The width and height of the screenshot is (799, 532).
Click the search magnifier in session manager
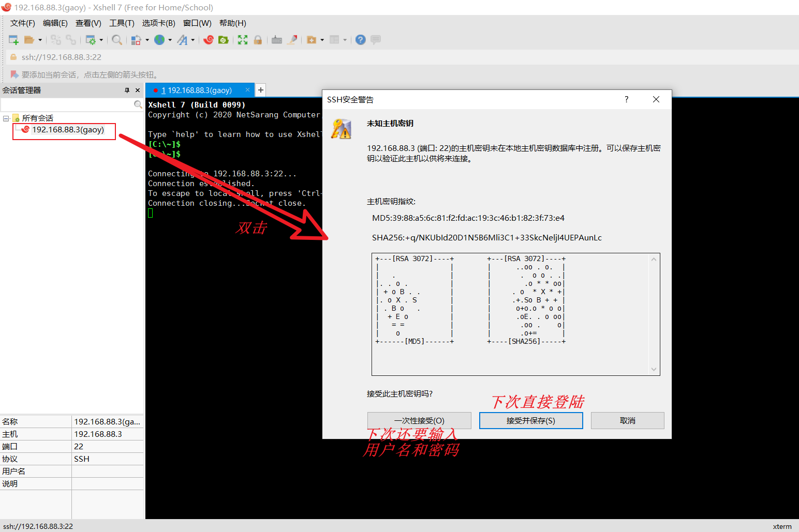(x=138, y=104)
